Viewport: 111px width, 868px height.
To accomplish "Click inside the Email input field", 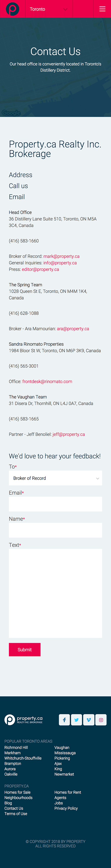I will pos(55,504).
